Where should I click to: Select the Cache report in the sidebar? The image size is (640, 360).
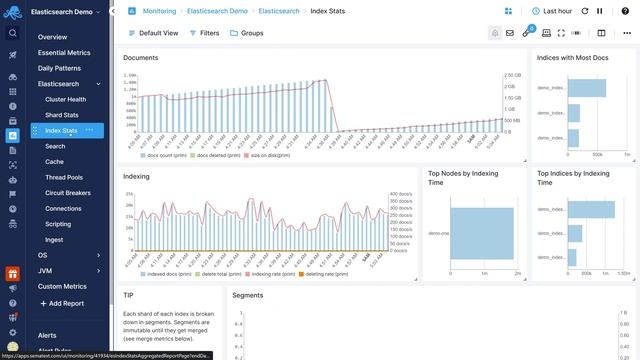(x=54, y=162)
